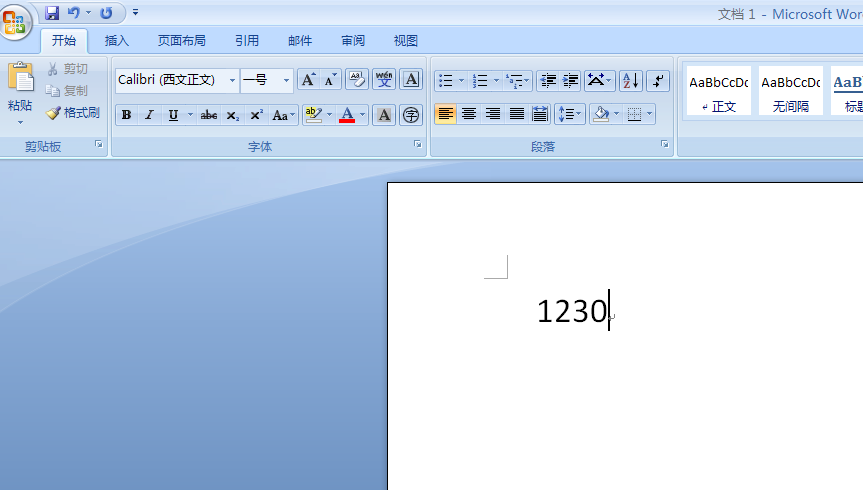This screenshot has height=490, width=863.
Task: Shrink font size with A-down icon
Action: click(330, 80)
